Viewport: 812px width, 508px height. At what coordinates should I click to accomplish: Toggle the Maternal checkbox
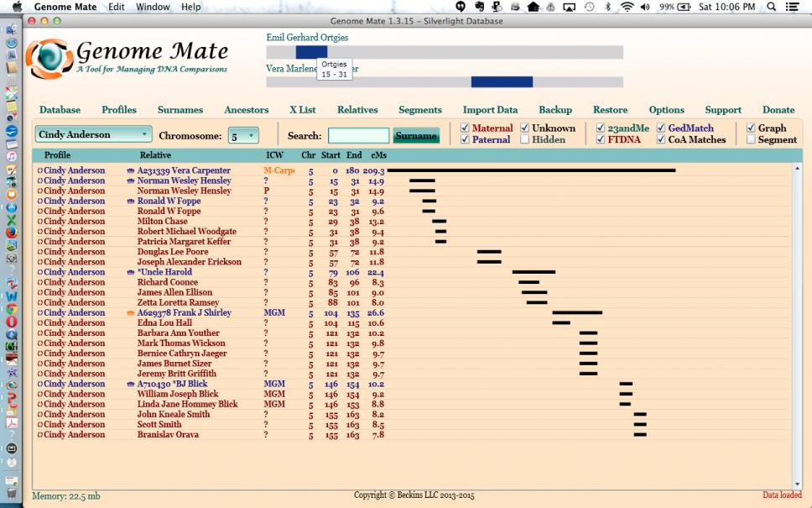pos(465,128)
